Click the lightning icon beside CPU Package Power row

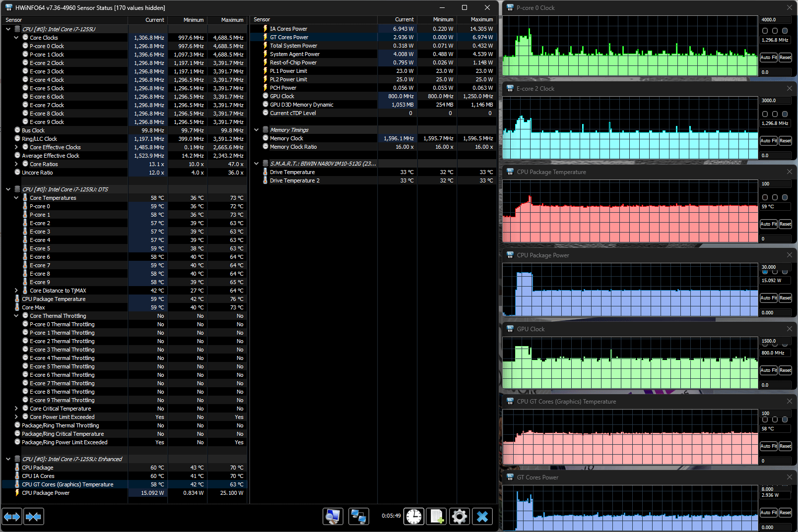coord(17,493)
